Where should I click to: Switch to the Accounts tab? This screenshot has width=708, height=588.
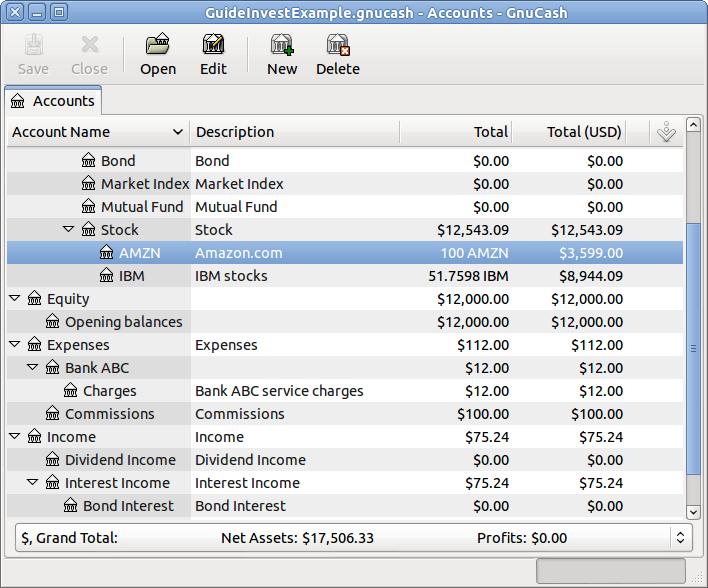(53, 101)
